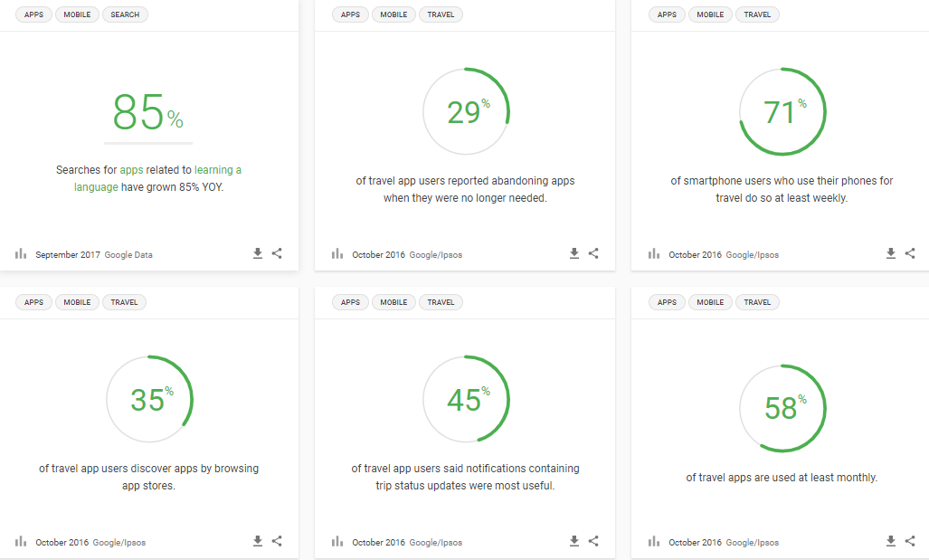Viewport: 929px width, 560px height.
Task: Share the 29% abandoning apps card
Action: (x=593, y=253)
